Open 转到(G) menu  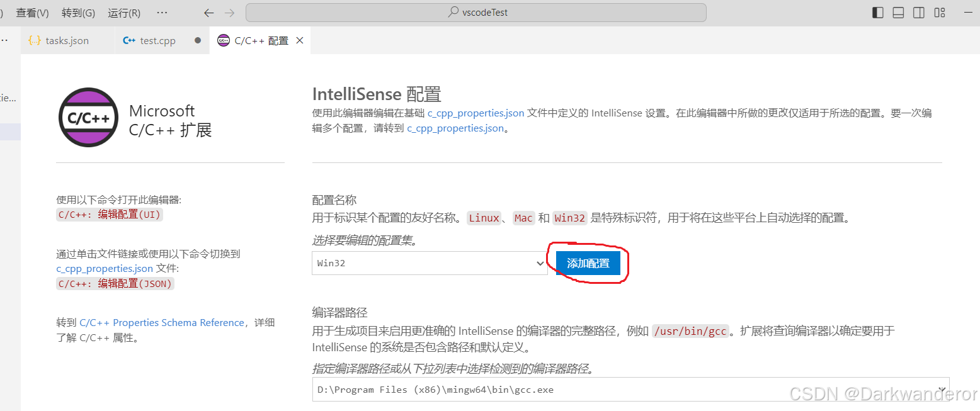[79, 13]
